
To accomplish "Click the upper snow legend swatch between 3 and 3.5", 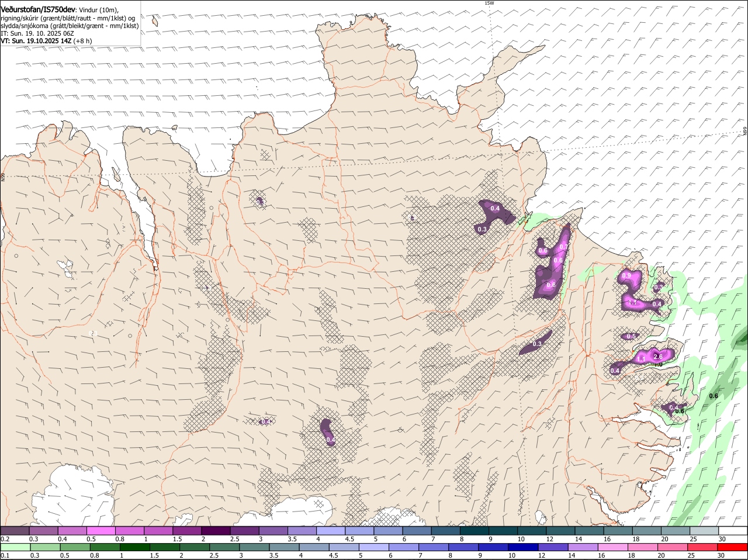I will click(273, 530).
